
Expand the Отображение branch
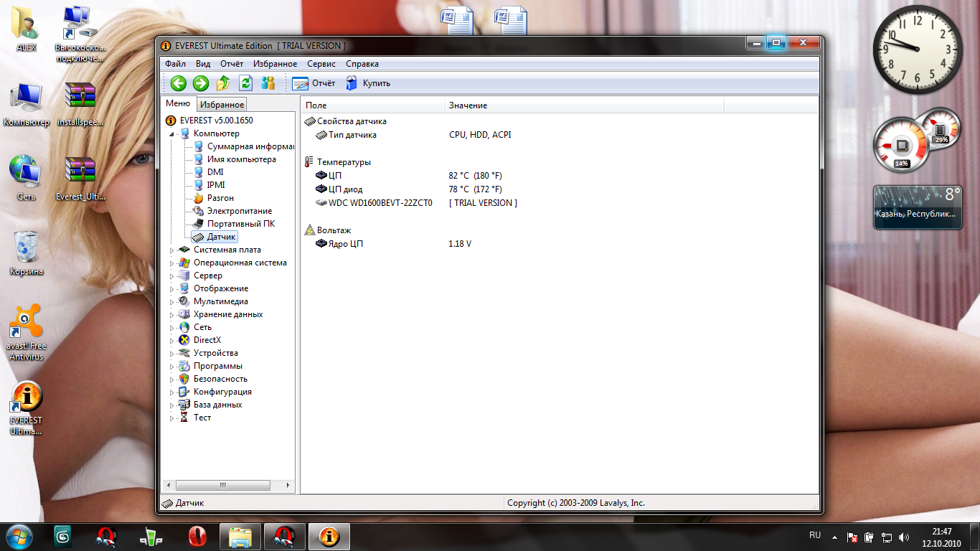pyautogui.click(x=171, y=289)
